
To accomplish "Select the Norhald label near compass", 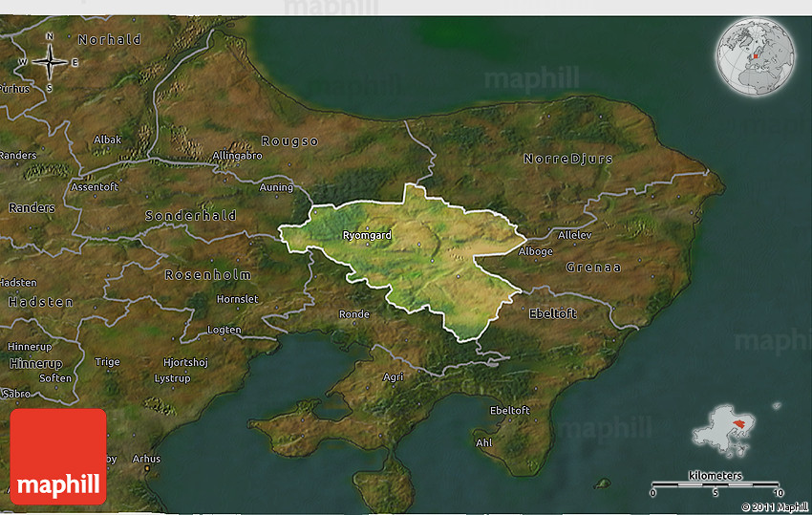I will 109,40.
